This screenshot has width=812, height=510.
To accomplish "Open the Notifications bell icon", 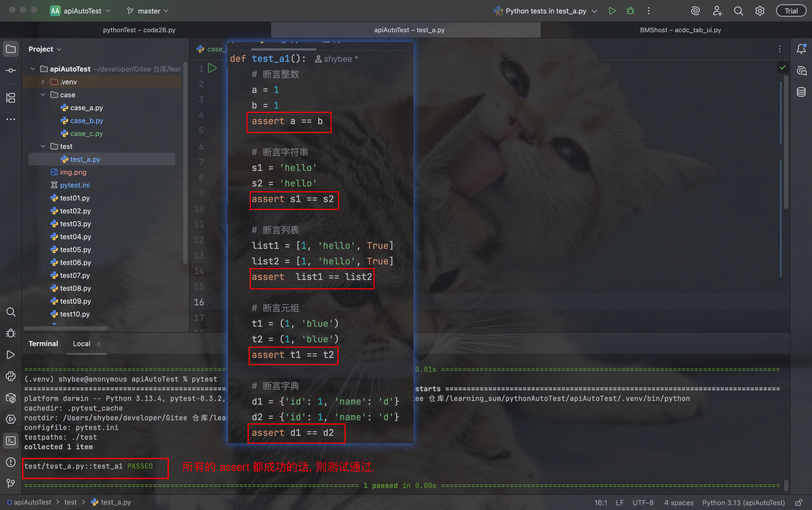I will coord(801,49).
